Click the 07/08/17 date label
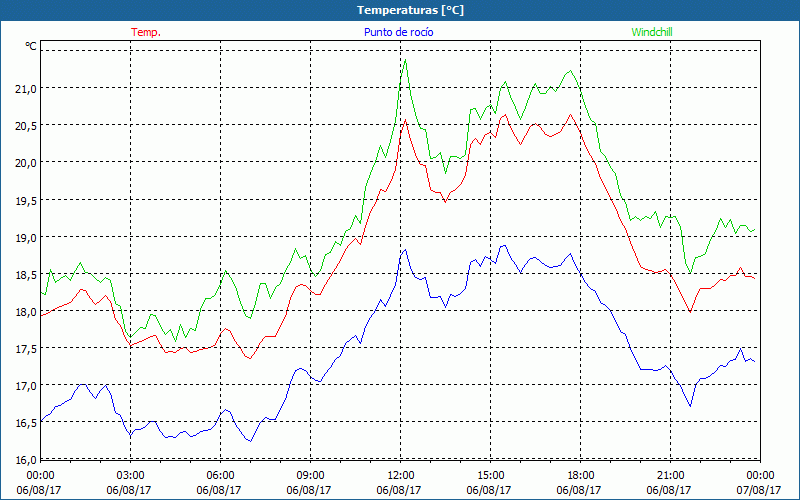 (760, 490)
